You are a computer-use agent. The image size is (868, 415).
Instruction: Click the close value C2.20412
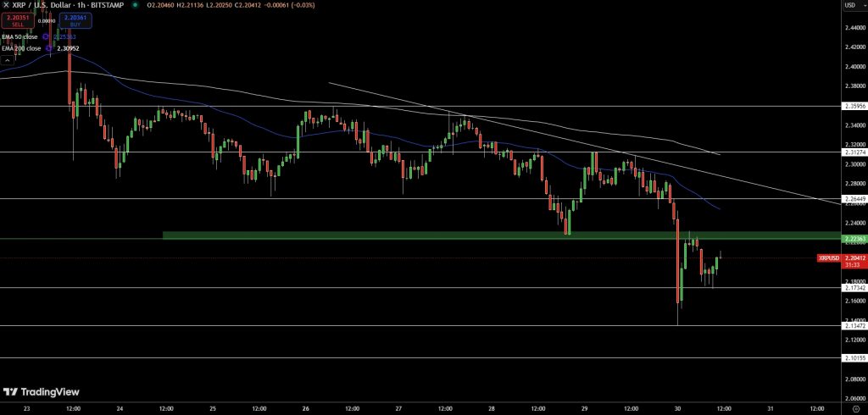247,4
